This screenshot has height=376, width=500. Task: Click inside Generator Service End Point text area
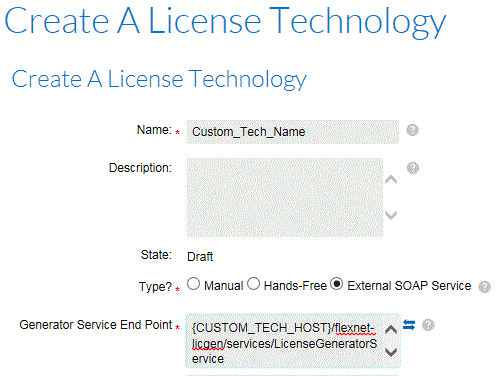click(x=293, y=341)
